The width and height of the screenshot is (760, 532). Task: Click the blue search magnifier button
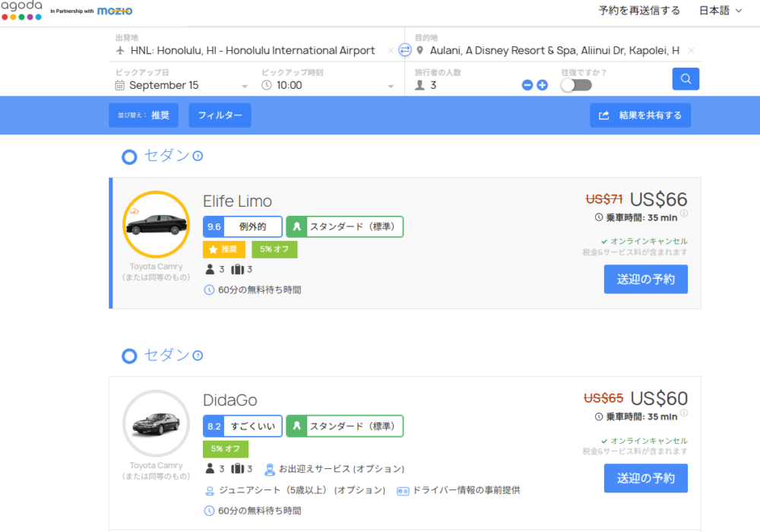(686, 79)
